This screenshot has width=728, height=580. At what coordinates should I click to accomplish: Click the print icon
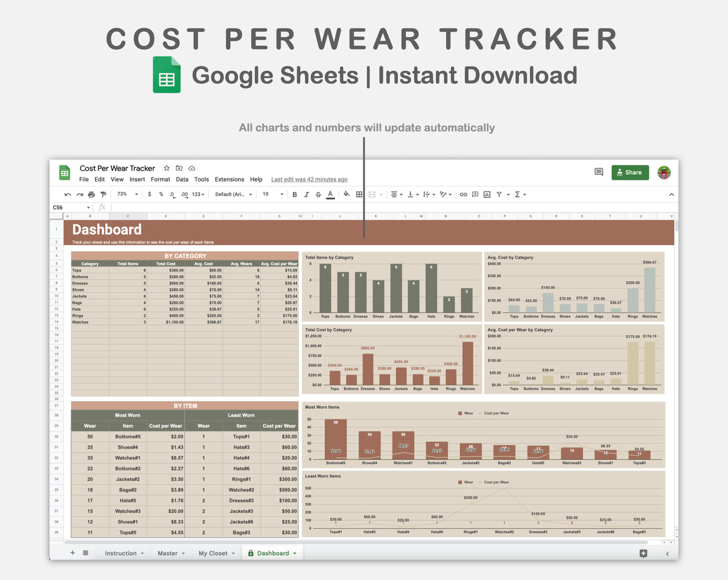tap(91, 194)
